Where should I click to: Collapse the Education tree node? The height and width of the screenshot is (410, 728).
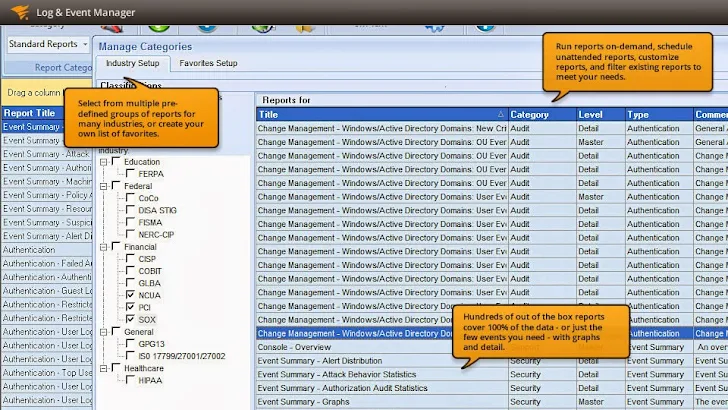pos(104,162)
